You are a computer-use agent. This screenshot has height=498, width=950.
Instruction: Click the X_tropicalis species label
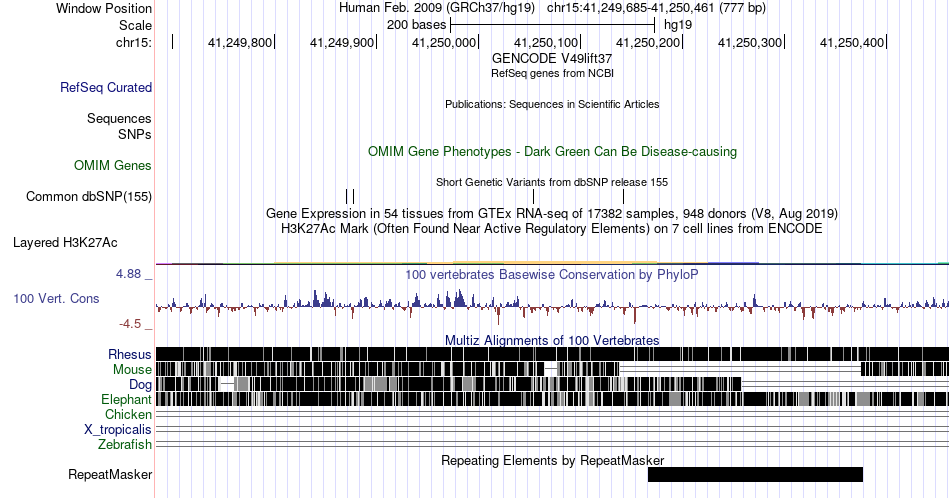[118, 430]
